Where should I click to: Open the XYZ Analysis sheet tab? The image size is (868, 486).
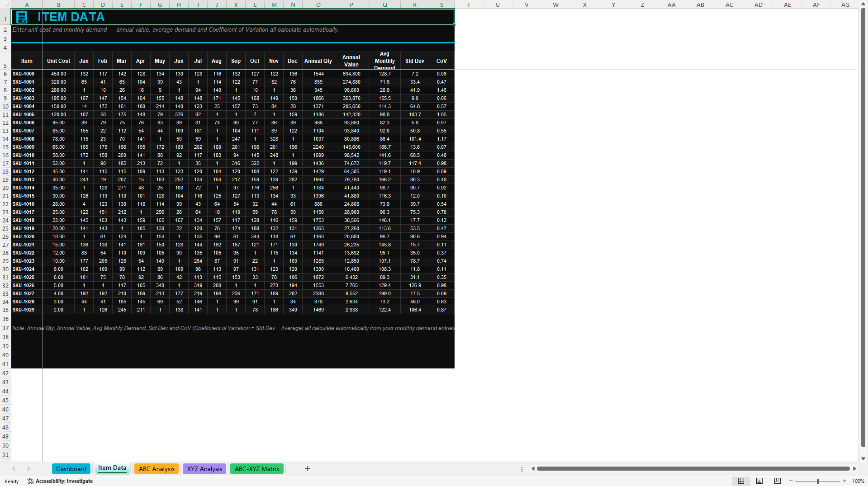pyautogui.click(x=204, y=469)
